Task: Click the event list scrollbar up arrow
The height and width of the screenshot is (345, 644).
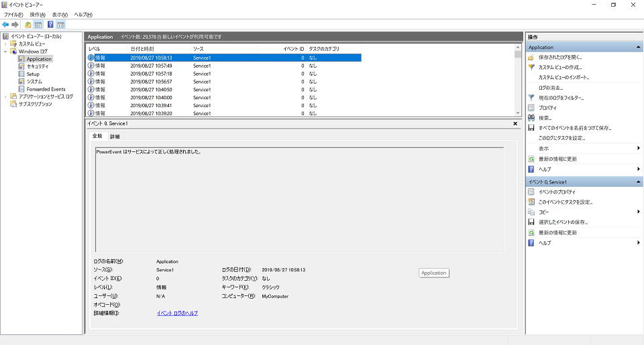Action: click(517, 48)
